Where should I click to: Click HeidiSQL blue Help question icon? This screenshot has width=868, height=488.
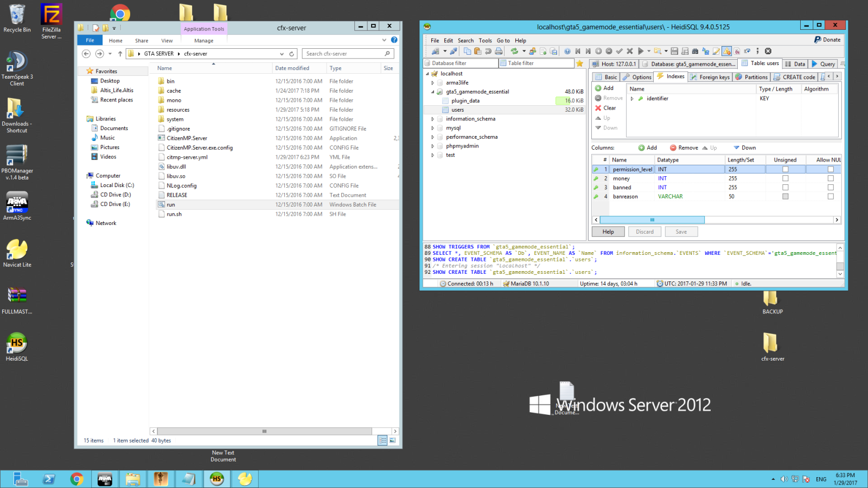pyautogui.click(x=567, y=51)
